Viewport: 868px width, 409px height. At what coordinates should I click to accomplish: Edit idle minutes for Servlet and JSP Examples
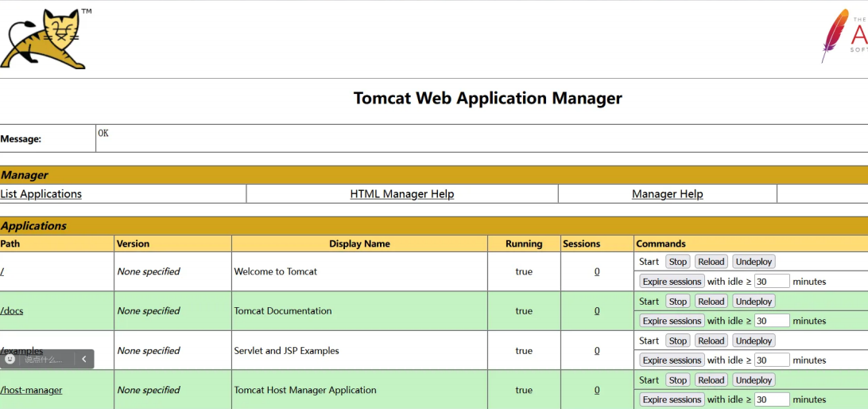[772, 360]
